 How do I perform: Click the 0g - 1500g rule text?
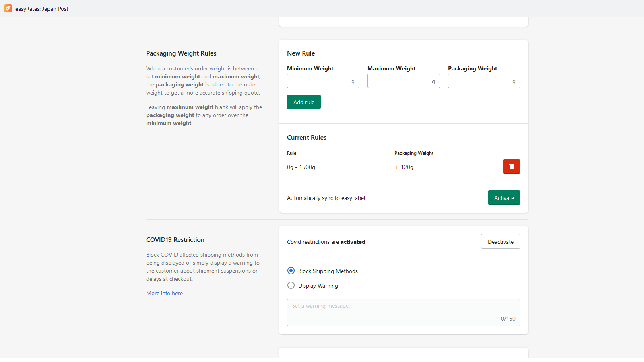(301, 167)
